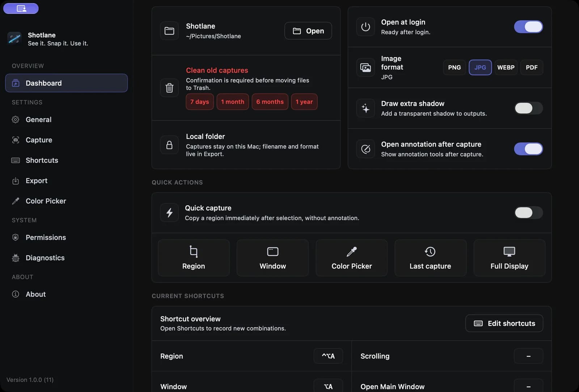Open the About page in sidebar

click(67, 294)
